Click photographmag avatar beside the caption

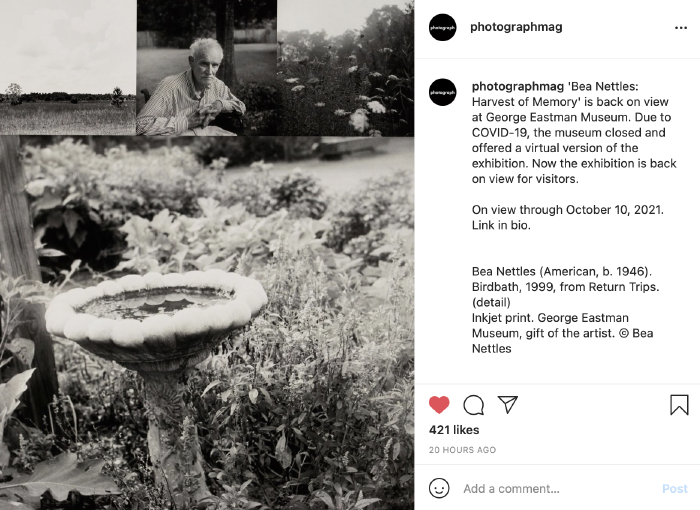442,92
